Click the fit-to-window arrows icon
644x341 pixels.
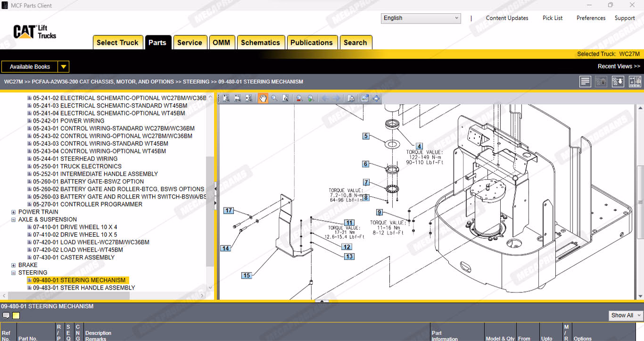(376, 98)
